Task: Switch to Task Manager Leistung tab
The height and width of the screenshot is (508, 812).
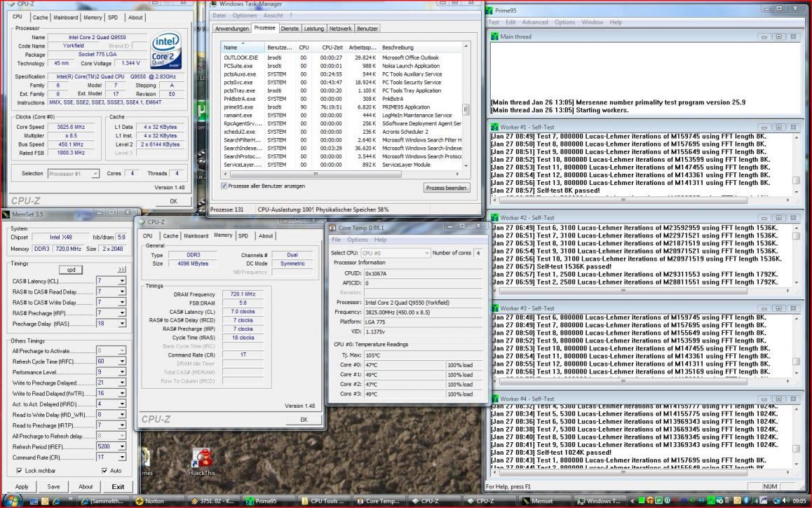Action: [x=314, y=29]
